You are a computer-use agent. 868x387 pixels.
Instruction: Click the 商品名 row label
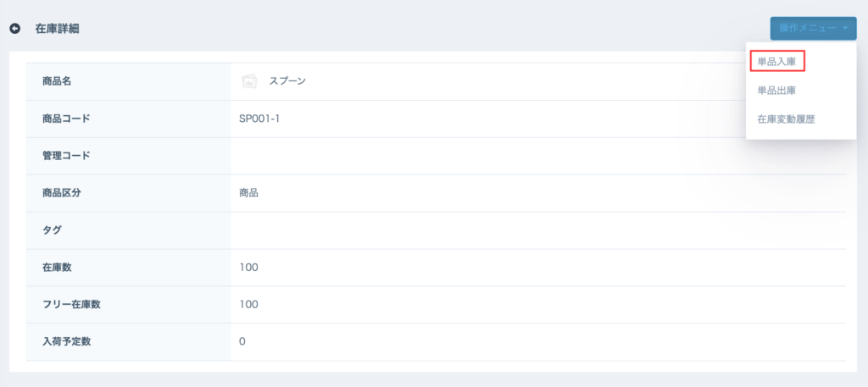57,81
